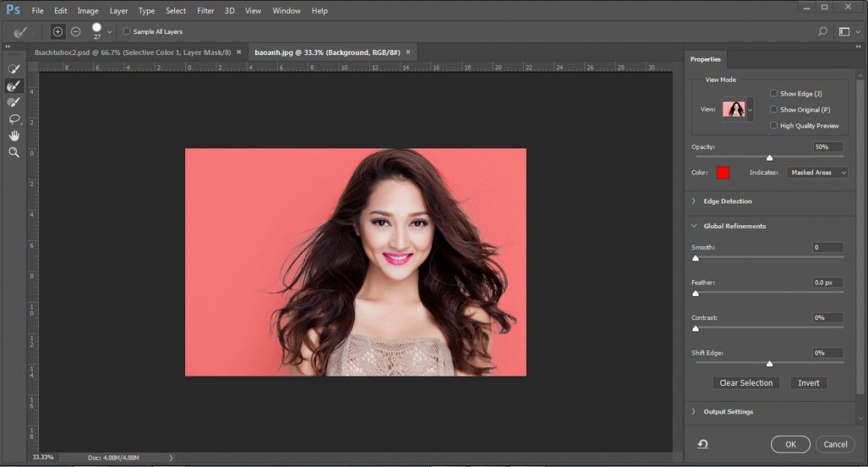Open the Indicates Masked Areas dropdown

(x=817, y=172)
